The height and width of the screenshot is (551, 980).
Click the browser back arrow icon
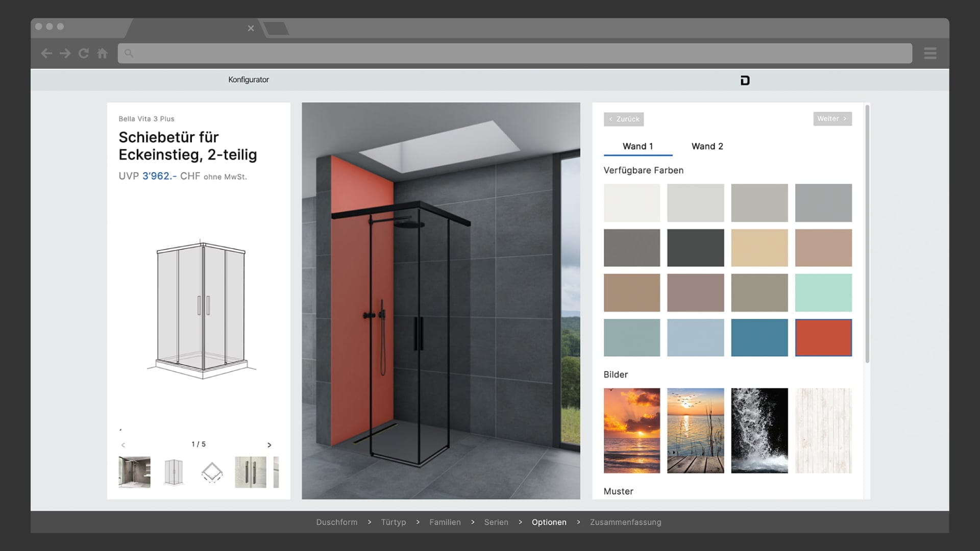click(46, 54)
